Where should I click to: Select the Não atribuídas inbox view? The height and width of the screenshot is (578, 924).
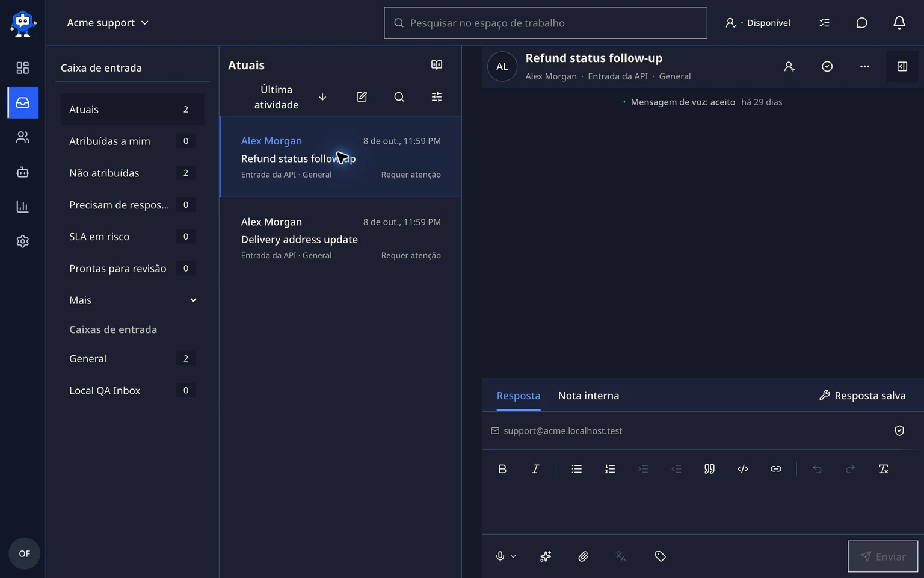pyautogui.click(x=132, y=173)
